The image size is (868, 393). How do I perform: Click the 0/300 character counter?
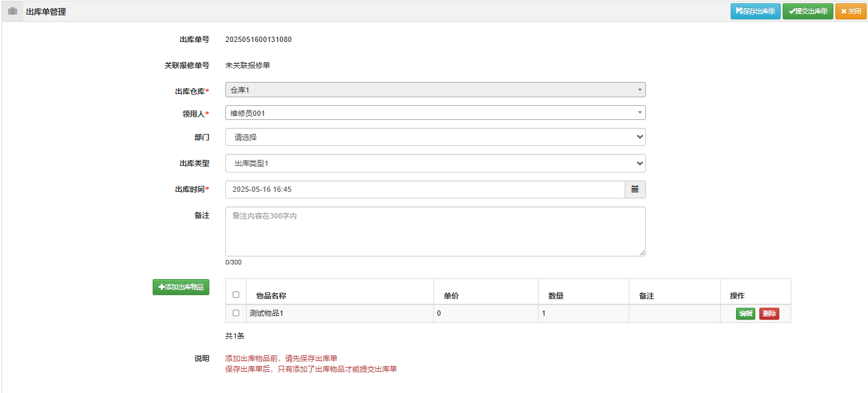pyautogui.click(x=233, y=262)
